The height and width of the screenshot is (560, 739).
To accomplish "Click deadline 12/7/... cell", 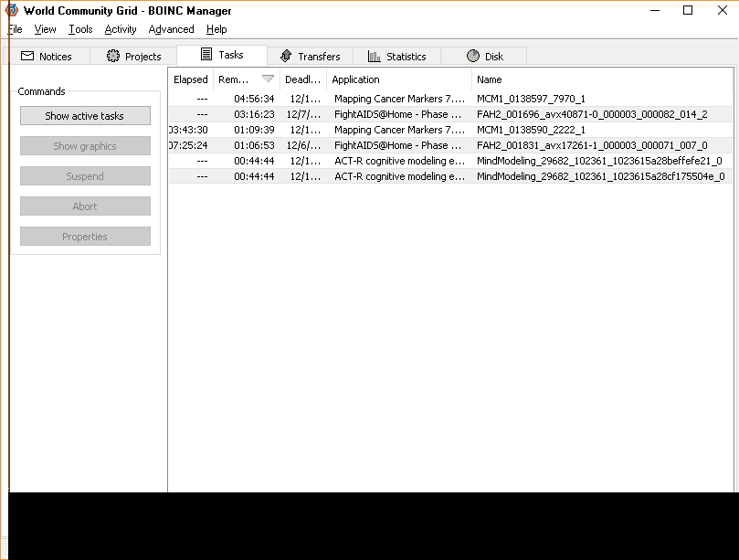I will [303, 114].
